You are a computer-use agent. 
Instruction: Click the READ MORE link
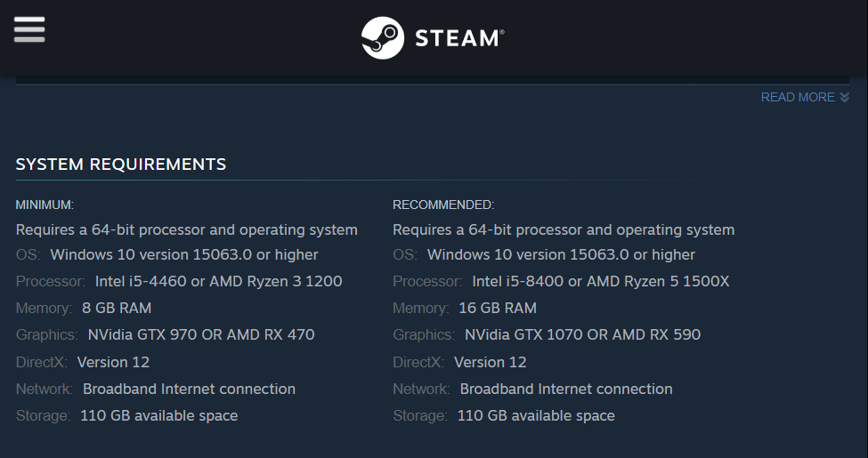pos(797,97)
